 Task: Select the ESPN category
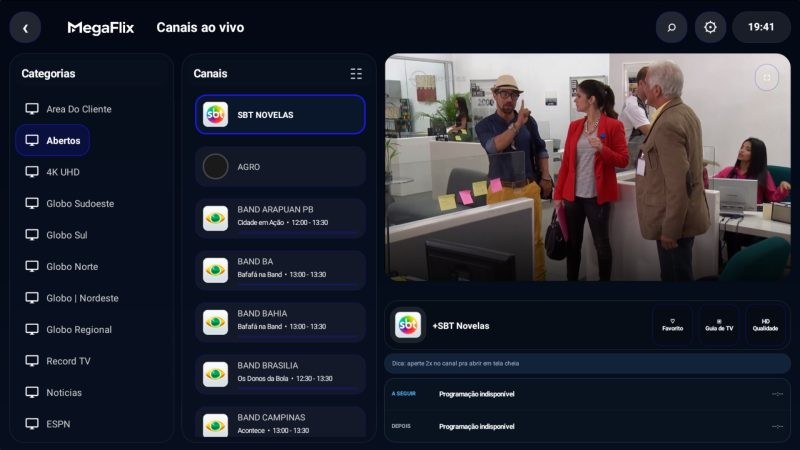(x=48, y=424)
